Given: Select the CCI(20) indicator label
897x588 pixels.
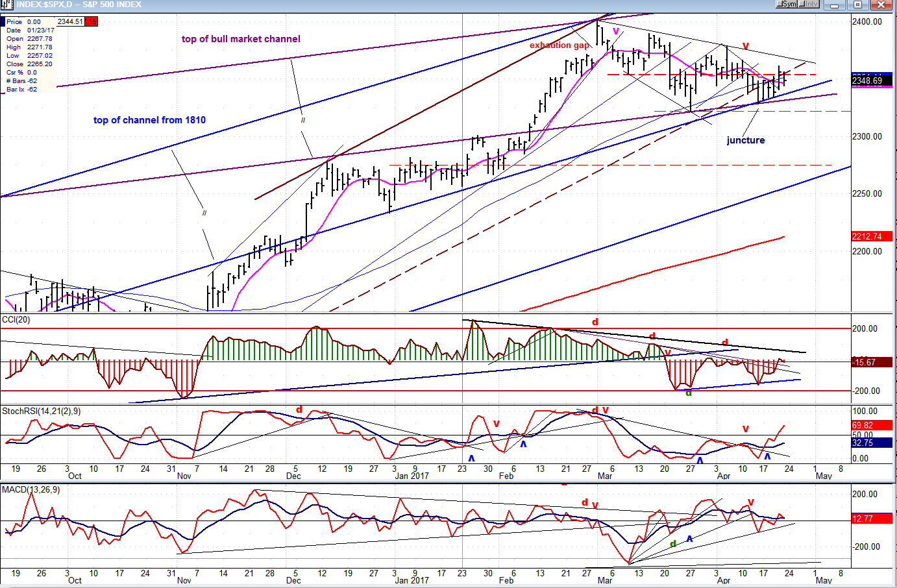Looking at the screenshot, I should tap(16, 319).
